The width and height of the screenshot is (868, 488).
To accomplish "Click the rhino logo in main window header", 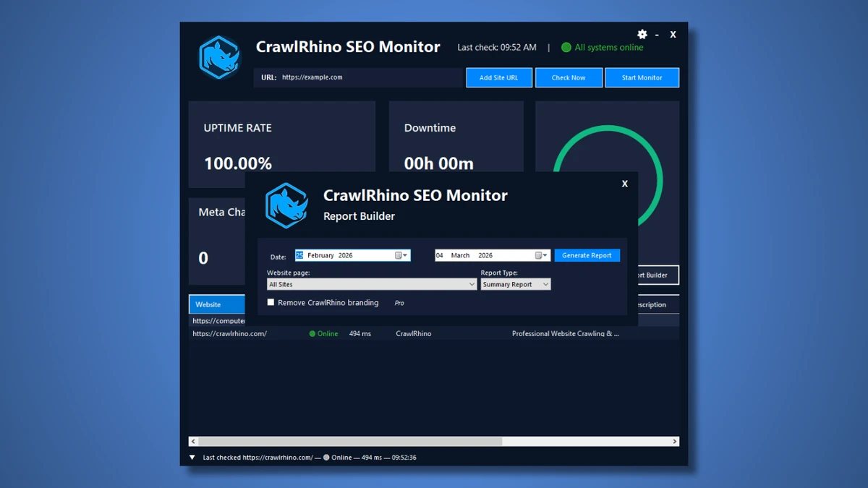I will [x=219, y=57].
